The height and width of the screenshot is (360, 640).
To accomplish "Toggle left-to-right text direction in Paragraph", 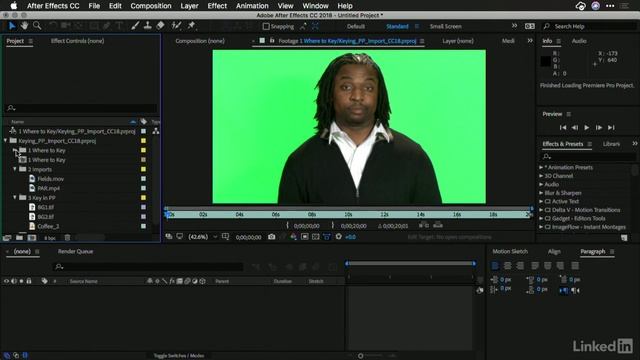I will click(564, 290).
